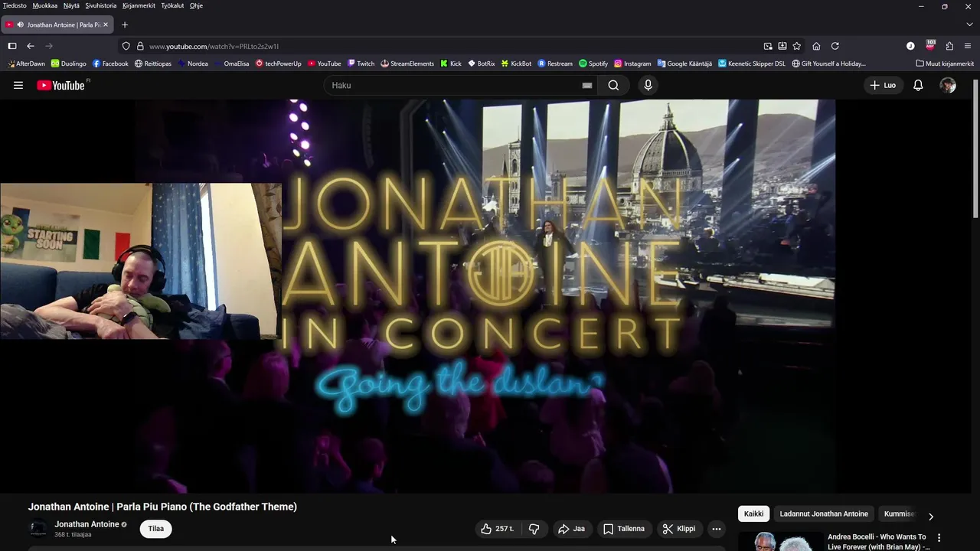The height and width of the screenshot is (551, 980).
Task: Open StreamElements bookmark
Action: pyautogui.click(x=407, y=64)
